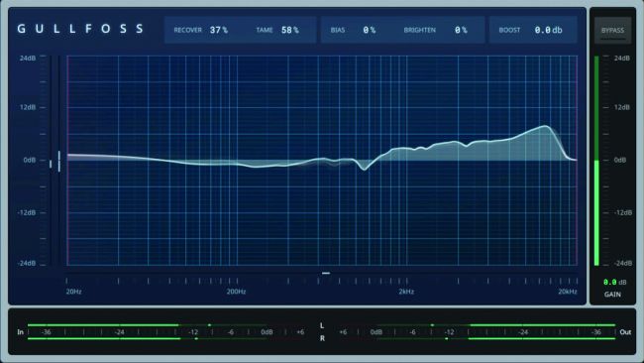Image resolution: width=644 pixels, height=363 pixels.
Task: Click the GAIN label
Action: pyautogui.click(x=612, y=295)
